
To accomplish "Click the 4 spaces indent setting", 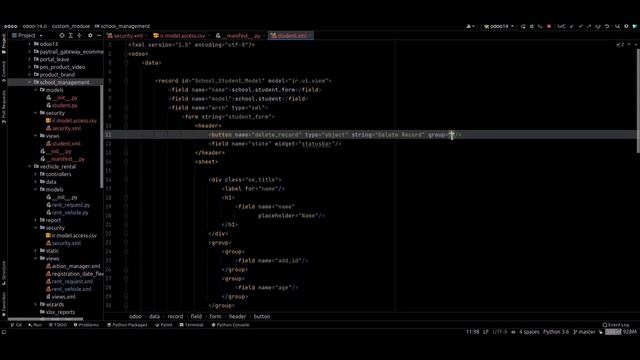I will 529,332.
